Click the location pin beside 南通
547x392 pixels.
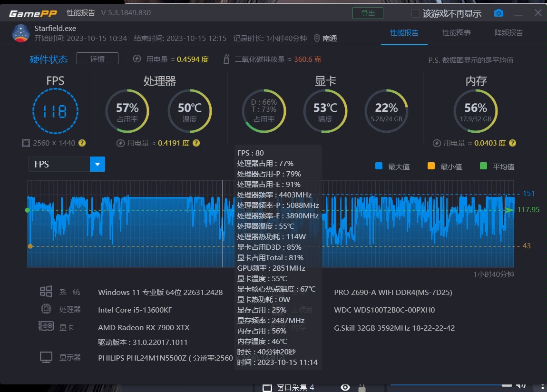pos(317,39)
